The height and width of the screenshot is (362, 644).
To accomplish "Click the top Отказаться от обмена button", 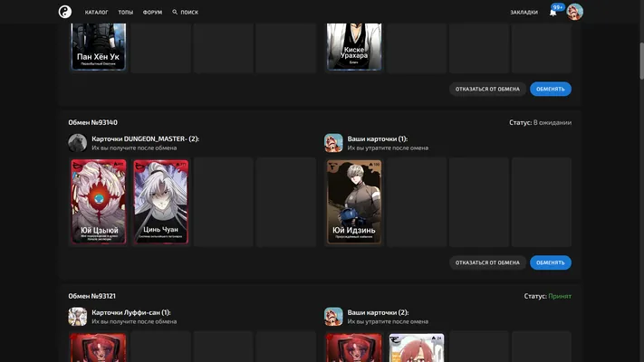I will (x=487, y=89).
